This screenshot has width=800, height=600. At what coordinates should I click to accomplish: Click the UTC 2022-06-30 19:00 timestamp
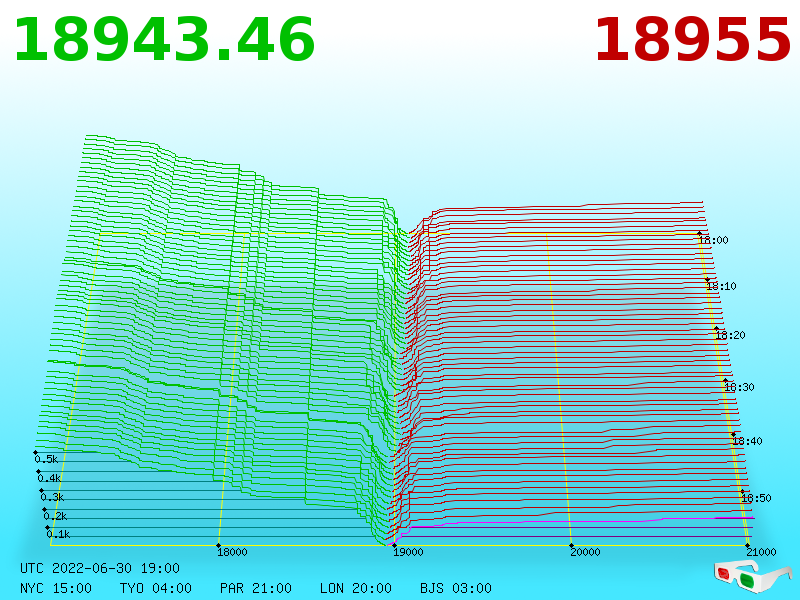(100, 568)
